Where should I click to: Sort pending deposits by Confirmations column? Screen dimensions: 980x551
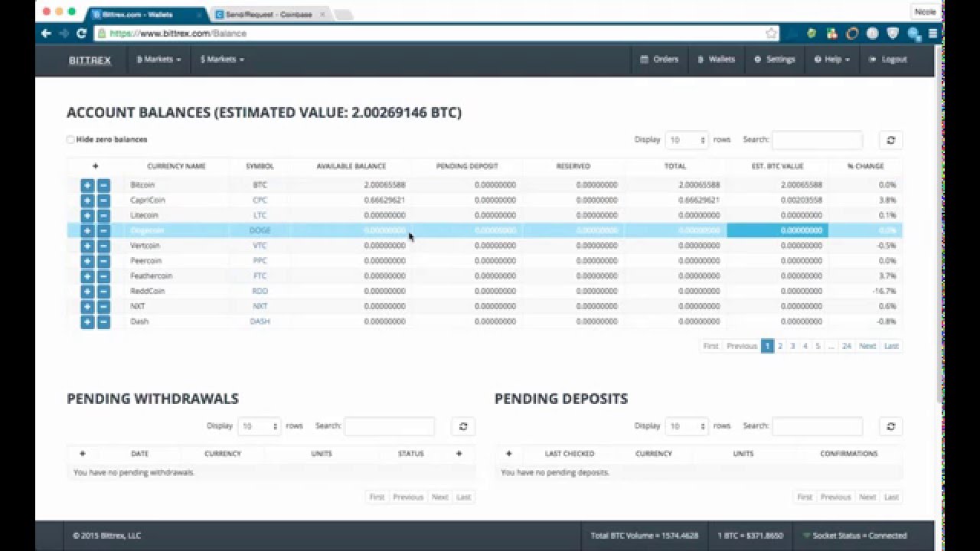[x=848, y=454]
